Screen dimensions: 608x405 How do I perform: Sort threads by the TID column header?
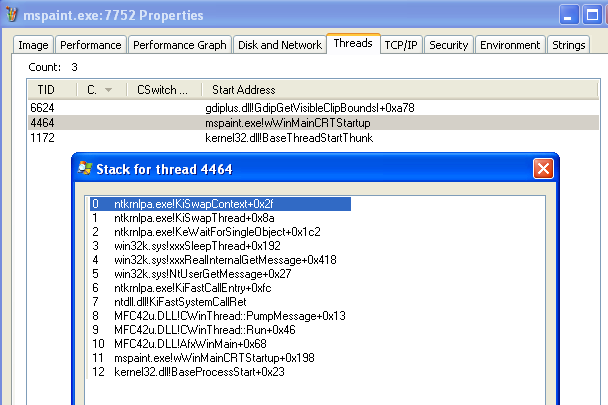[52, 90]
